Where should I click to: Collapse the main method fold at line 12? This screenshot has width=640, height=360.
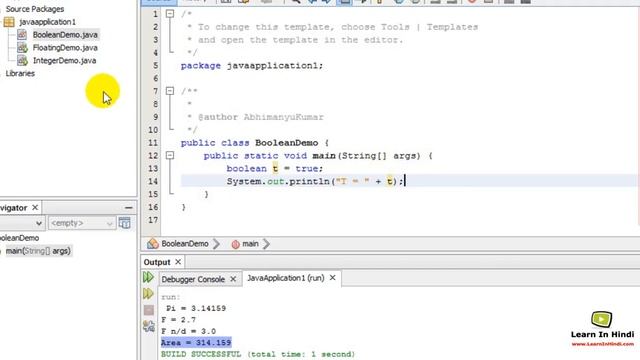coord(170,156)
